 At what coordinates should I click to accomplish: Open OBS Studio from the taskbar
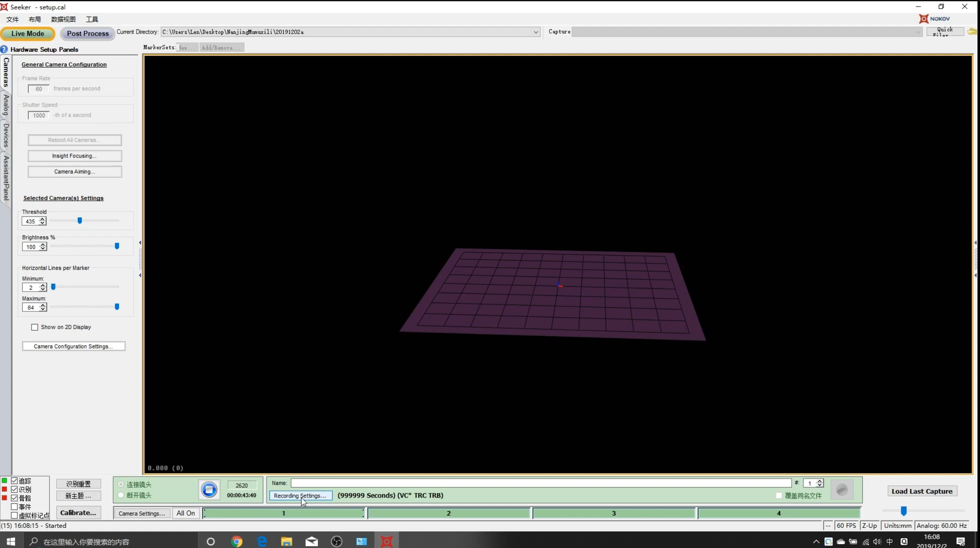tap(336, 541)
